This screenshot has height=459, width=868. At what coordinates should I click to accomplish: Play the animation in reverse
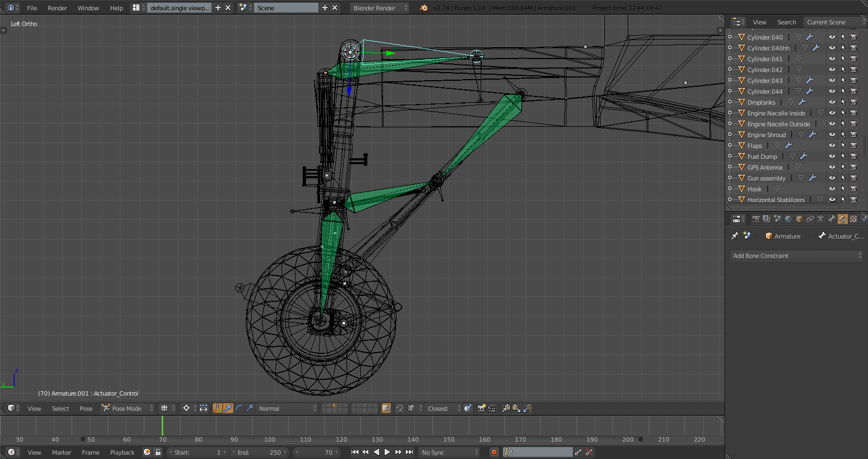(x=376, y=452)
